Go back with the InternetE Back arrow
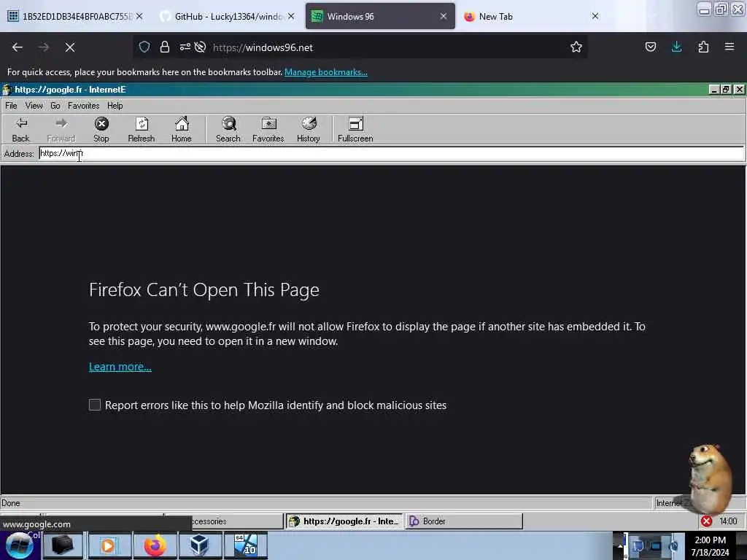 click(x=20, y=130)
